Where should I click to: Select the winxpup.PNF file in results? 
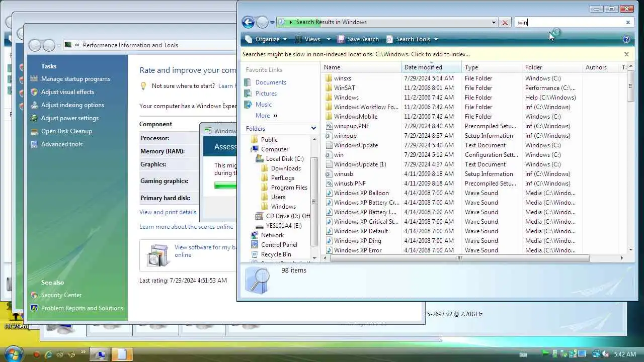coord(351,126)
